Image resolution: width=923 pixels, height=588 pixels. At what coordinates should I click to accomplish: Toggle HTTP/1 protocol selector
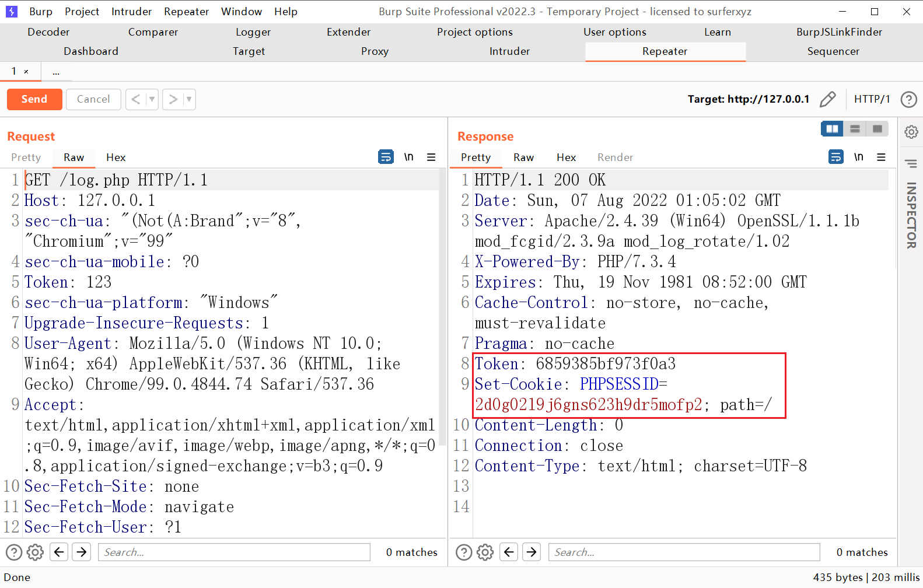pos(872,99)
